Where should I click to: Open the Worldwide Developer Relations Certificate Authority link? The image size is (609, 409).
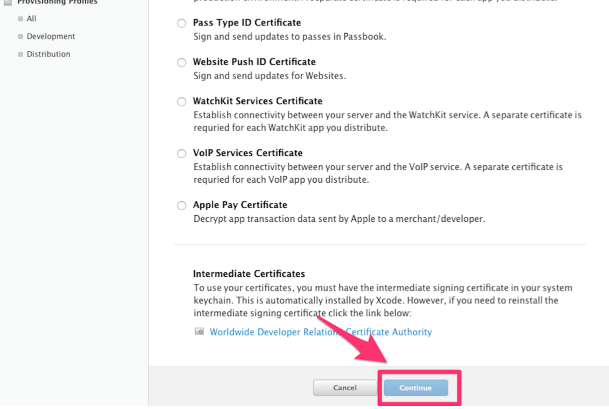320,332
